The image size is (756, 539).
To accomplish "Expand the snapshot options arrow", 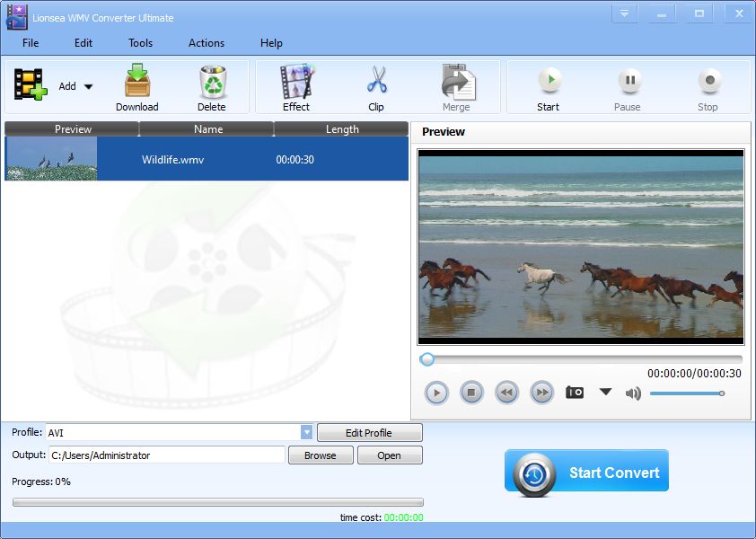I will 605,392.
